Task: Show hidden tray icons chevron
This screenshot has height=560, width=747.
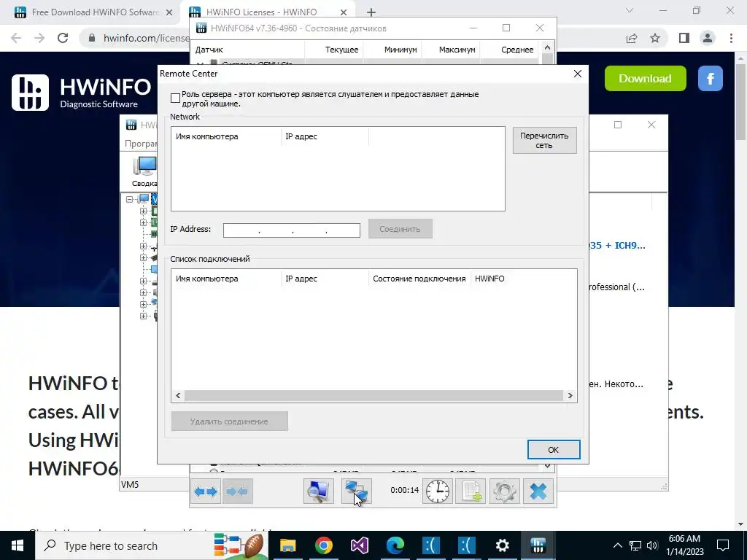Action: click(x=617, y=545)
